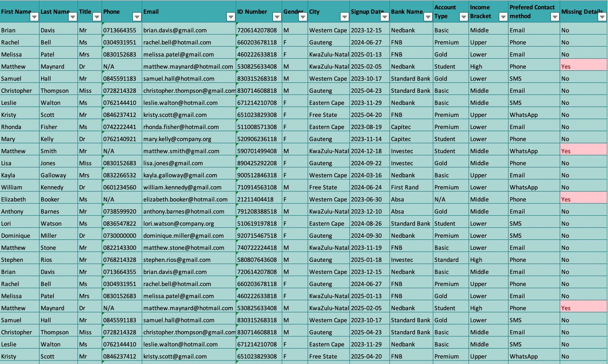The width and height of the screenshot is (608, 364).
Task: Select the 'Income Bracket' column header text
Action: (480, 12)
